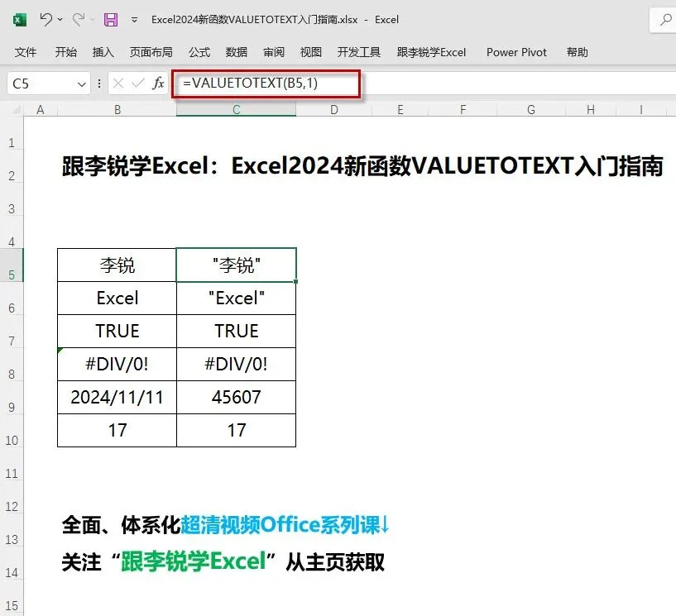Screen dimensions: 676x616
Task: Click the green 跟李锐学Excel text
Action: tap(193, 561)
